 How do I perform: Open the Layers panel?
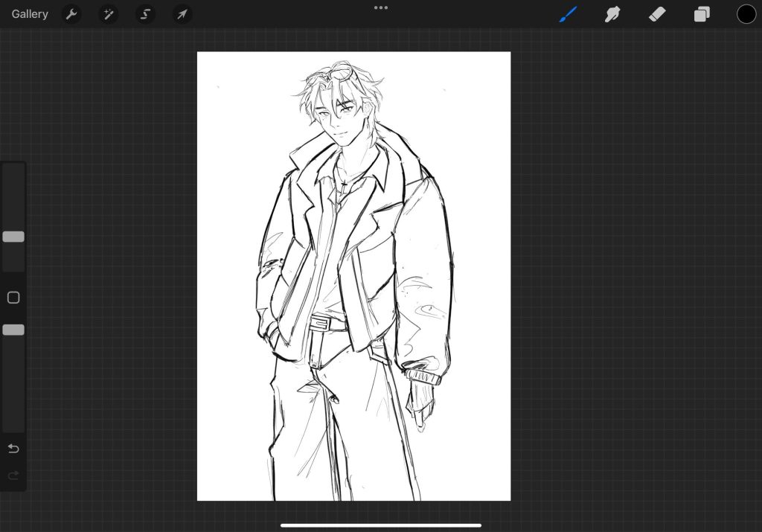[702, 14]
